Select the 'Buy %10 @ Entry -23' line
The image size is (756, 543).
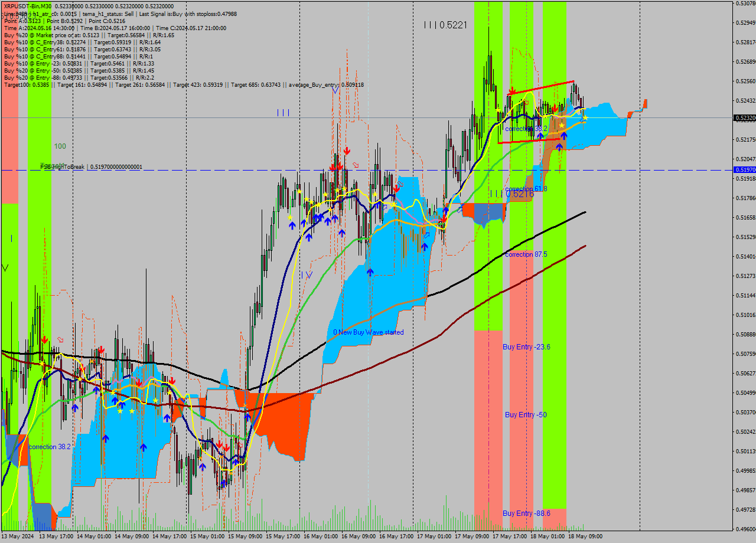[79, 63]
